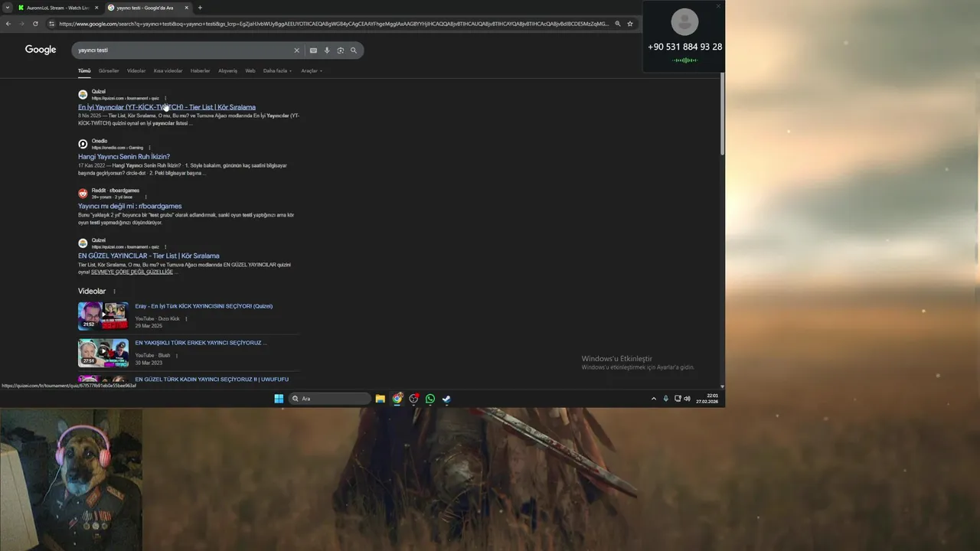The width and height of the screenshot is (980, 551).
Task: Select the Tümü results tab
Action: pyautogui.click(x=84, y=70)
